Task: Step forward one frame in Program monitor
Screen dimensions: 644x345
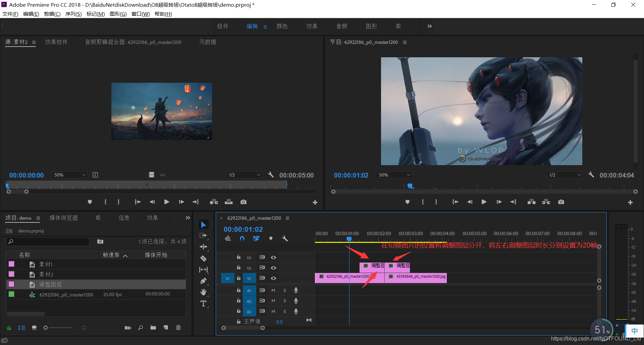Action: click(499, 202)
